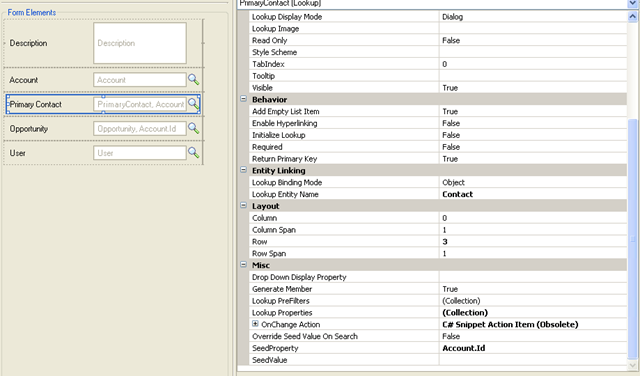Collapse the Entity Linking property section
The image size is (640, 376).
click(x=243, y=170)
